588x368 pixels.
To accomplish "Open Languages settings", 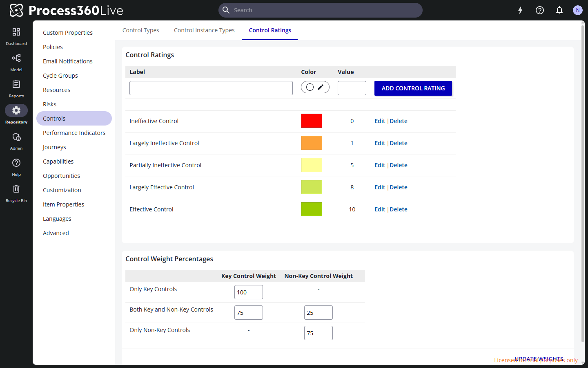I will pos(57,219).
